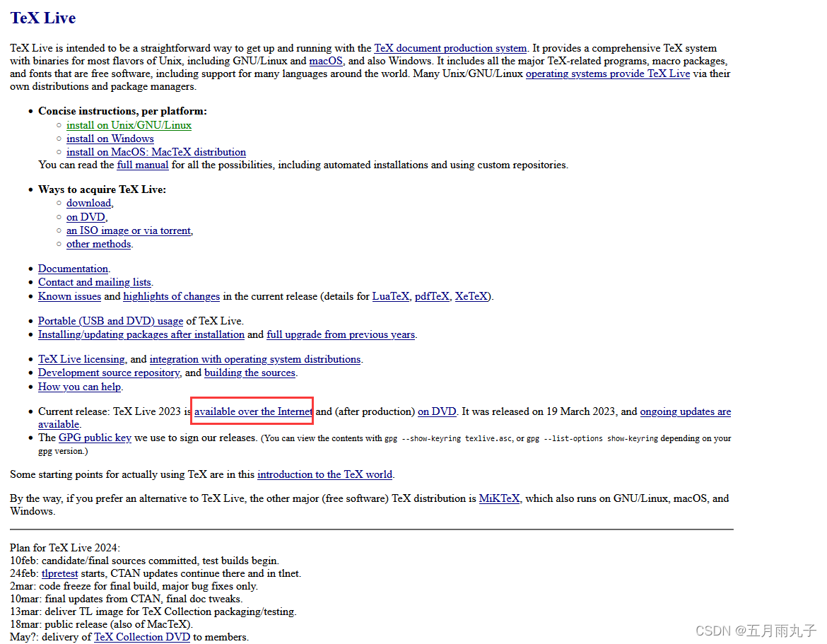The image size is (827, 644).
Task: Open an ISO image or via torrent link
Action: [129, 230]
